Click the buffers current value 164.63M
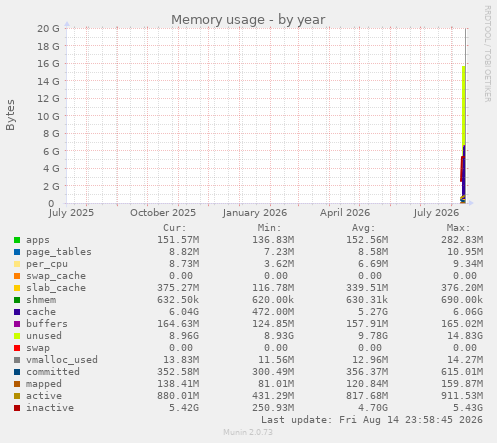 coord(178,324)
